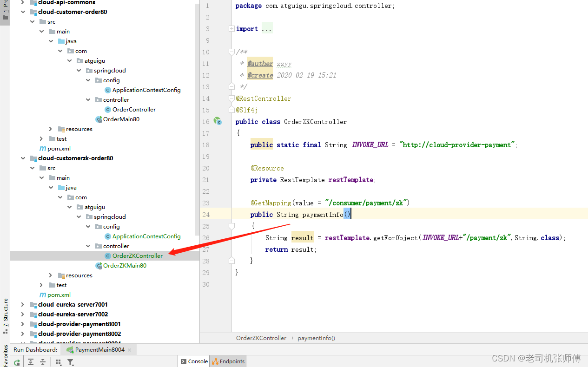Rerun the application with the green rerun icon
The width and height of the screenshot is (588, 367).
17,362
